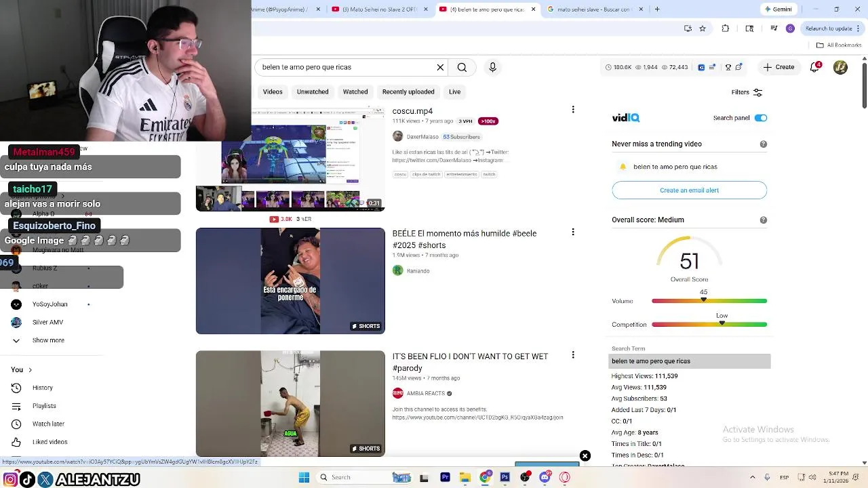The height and width of the screenshot is (488, 868).
Task: Open the YouTube notifications bell
Action: [816, 67]
